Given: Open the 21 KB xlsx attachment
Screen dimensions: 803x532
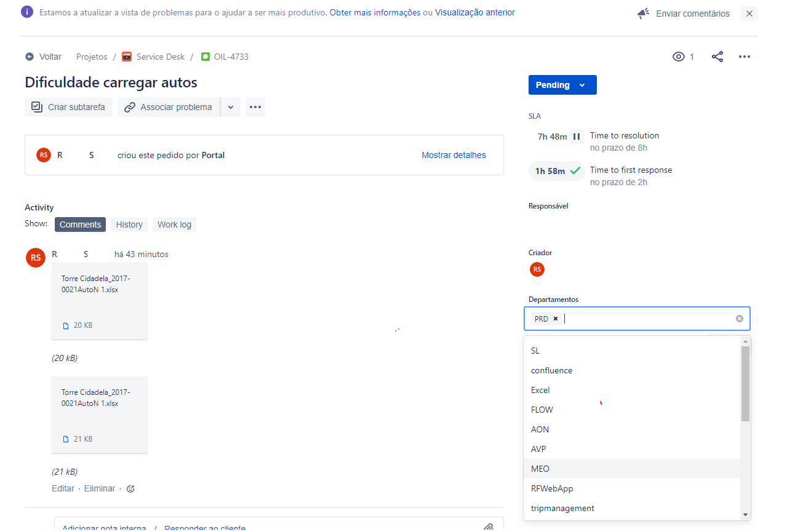Looking at the screenshot, I should 100,415.
